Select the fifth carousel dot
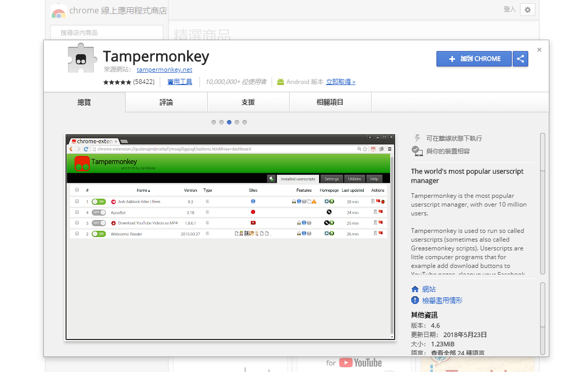Image resolution: width=588 pixels, height=372 pixels. pos(244,122)
